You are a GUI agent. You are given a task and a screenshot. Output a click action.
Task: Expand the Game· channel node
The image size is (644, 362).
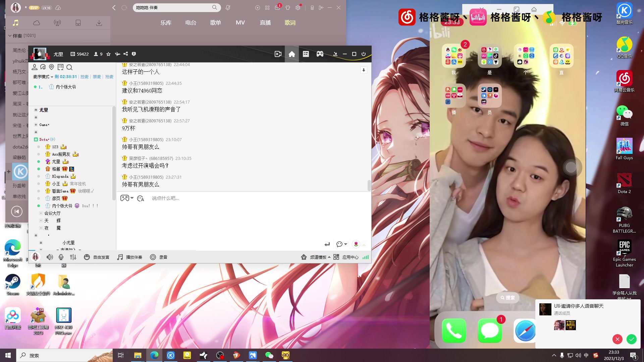36,125
